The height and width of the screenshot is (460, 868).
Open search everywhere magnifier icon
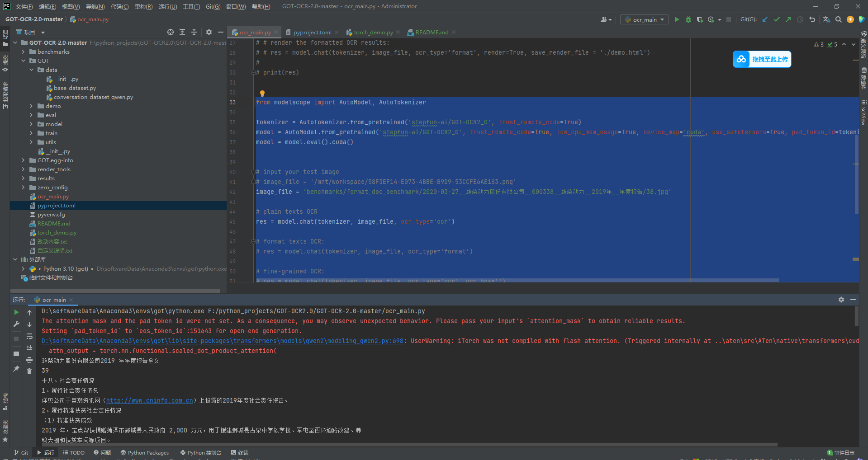(x=839, y=19)
